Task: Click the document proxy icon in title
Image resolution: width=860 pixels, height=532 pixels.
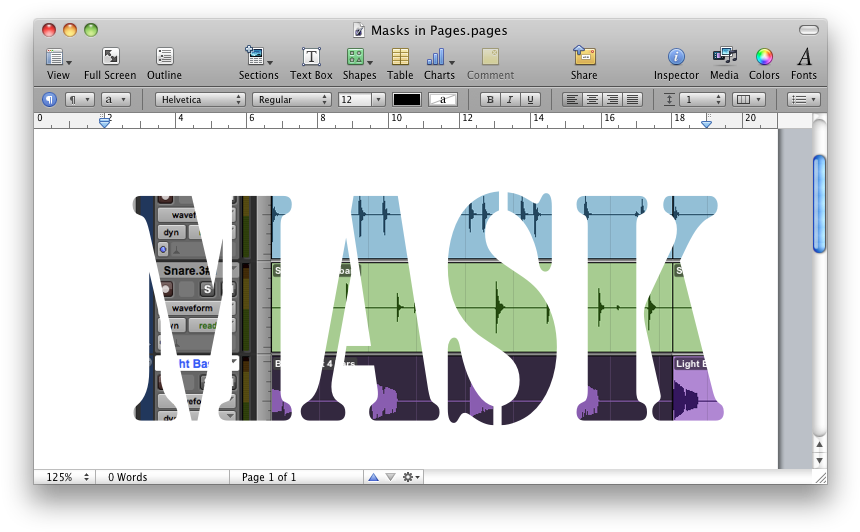Action: coord(359,30)
